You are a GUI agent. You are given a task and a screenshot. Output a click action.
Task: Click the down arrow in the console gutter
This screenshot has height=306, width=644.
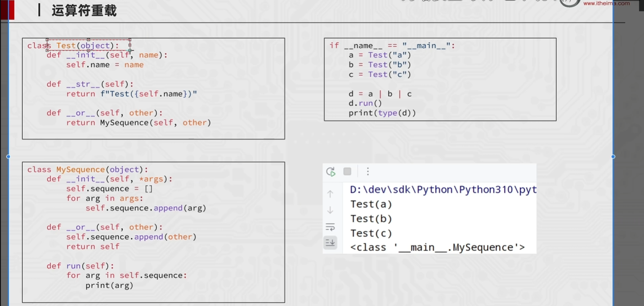pos(330,210)
